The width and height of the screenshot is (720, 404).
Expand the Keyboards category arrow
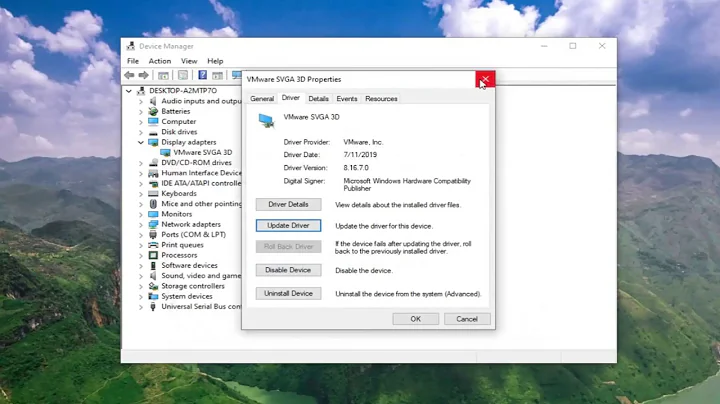[x=141, y=194]
